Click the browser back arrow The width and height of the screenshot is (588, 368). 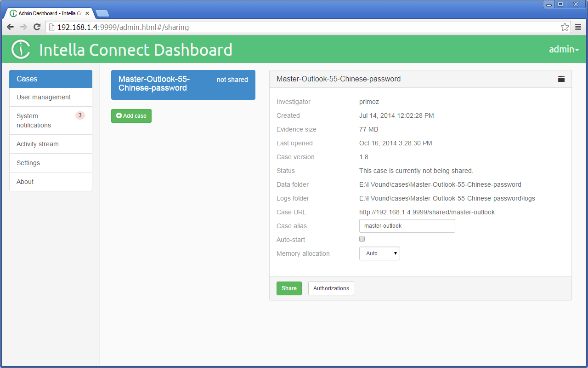(x=10, y=27)
